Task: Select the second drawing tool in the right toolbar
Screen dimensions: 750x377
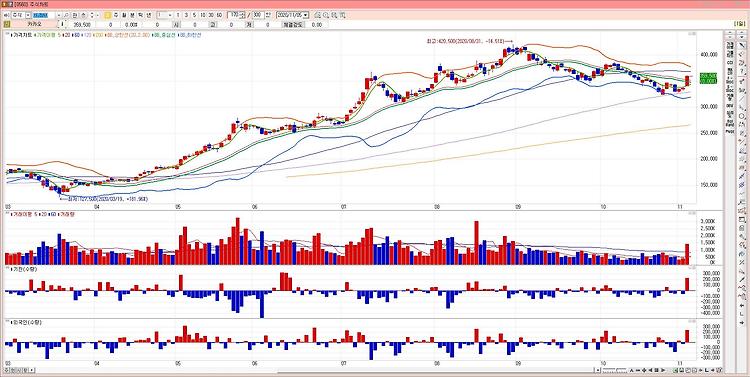Action: (x=742, y=55)
